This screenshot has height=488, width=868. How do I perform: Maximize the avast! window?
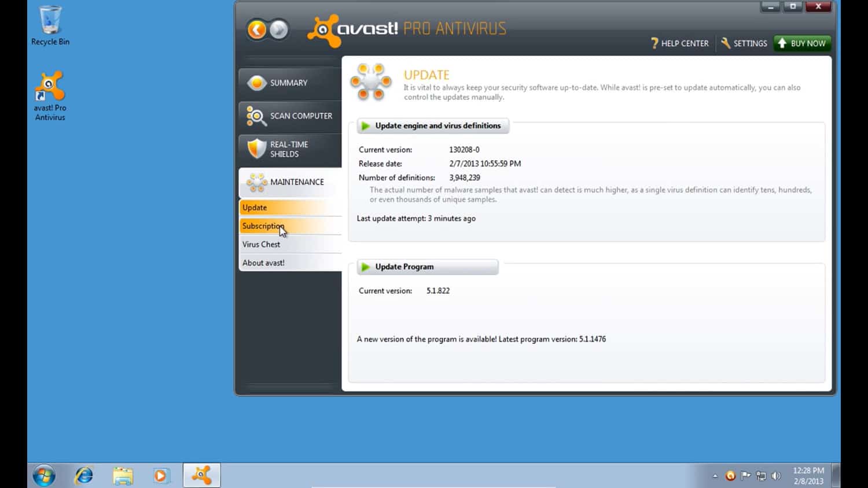pos(793,7)
